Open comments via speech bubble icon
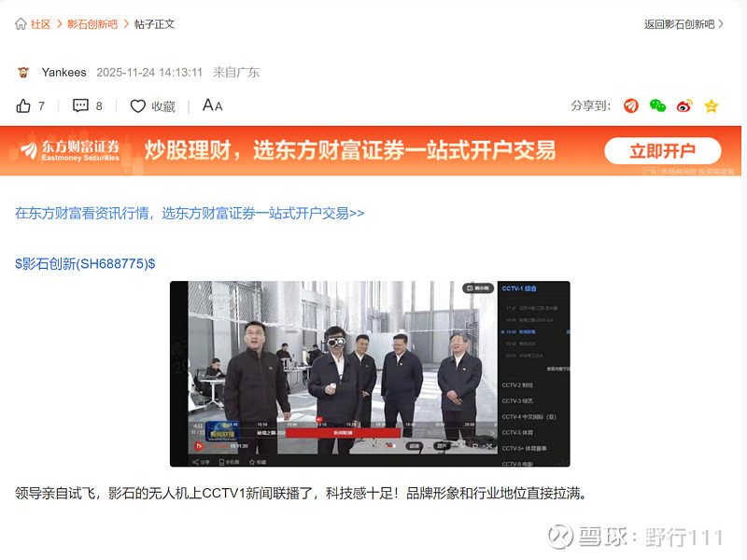The width and height of the screenshot is (747, 560). [80, 105]
